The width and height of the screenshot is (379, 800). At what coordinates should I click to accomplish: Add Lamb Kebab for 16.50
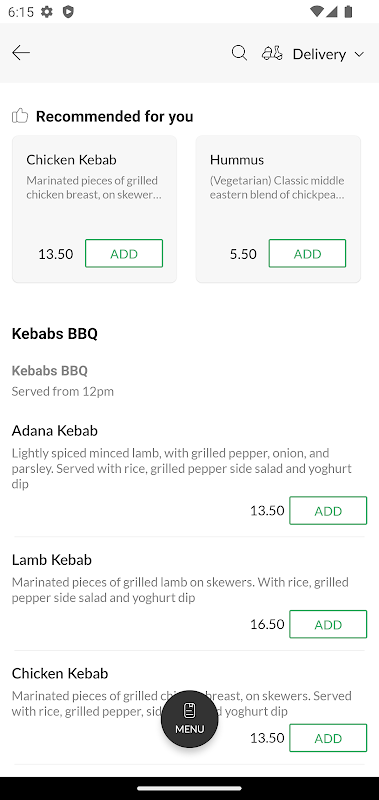coord(328,624)
